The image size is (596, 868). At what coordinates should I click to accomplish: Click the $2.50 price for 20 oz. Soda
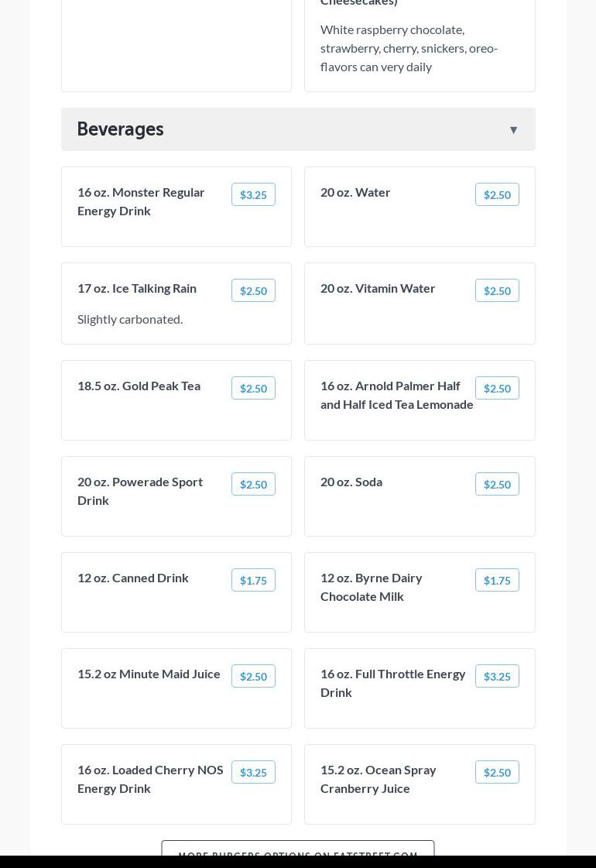pos(497,485)
